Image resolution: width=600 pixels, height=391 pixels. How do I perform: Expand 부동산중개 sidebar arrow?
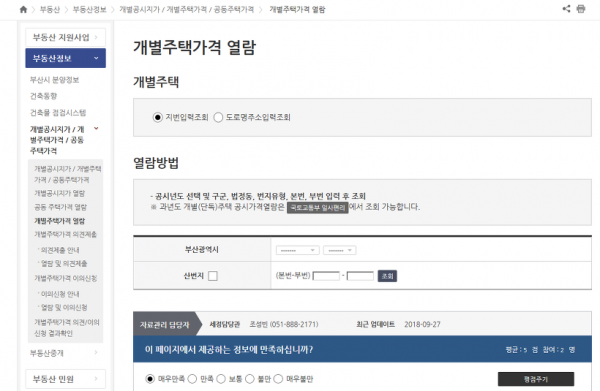96,352
